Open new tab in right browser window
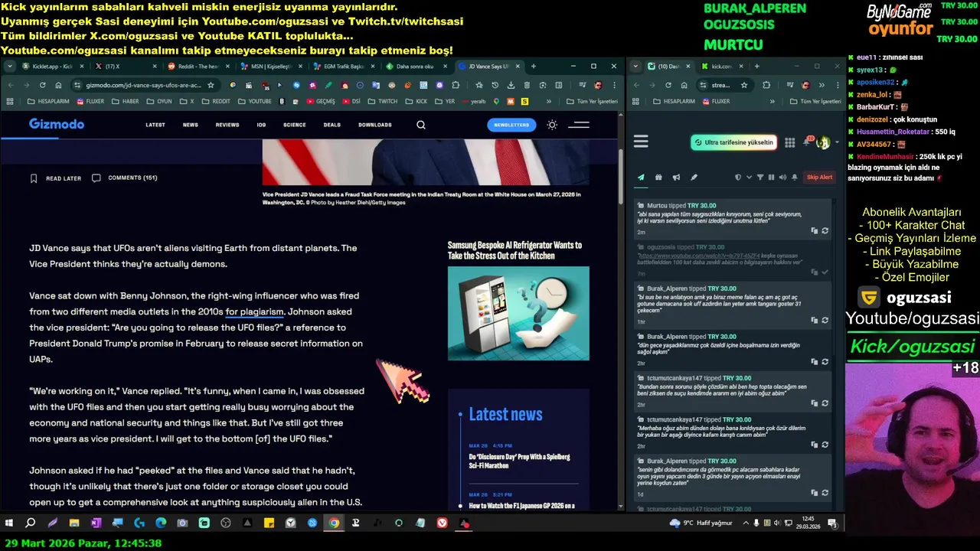The height and width of the screenshot is (551, 980). pos(756,67)
